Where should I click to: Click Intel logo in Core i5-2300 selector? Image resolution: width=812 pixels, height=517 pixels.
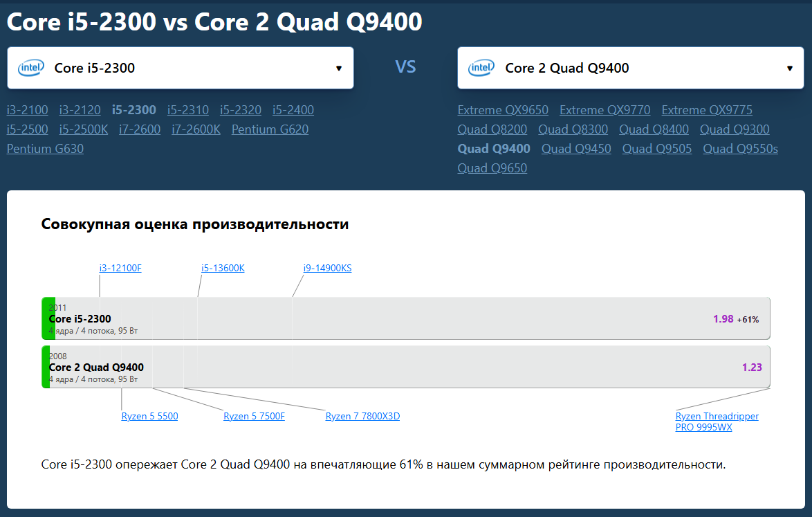31,68
